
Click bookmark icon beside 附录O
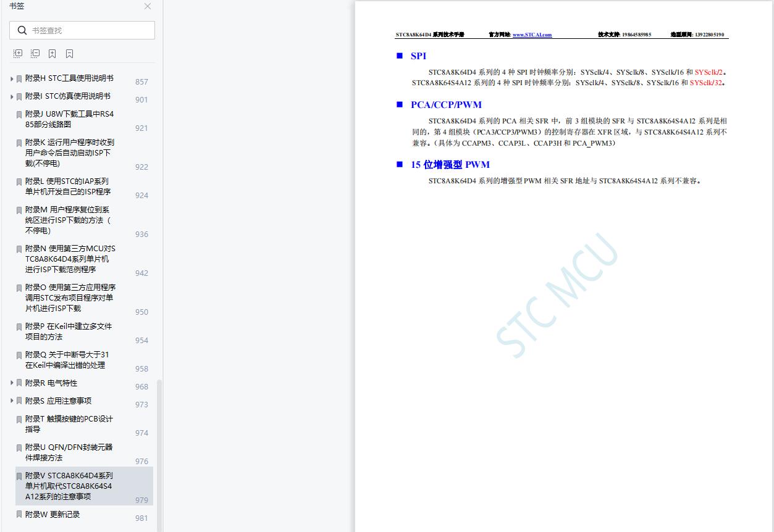coord(19,288)
